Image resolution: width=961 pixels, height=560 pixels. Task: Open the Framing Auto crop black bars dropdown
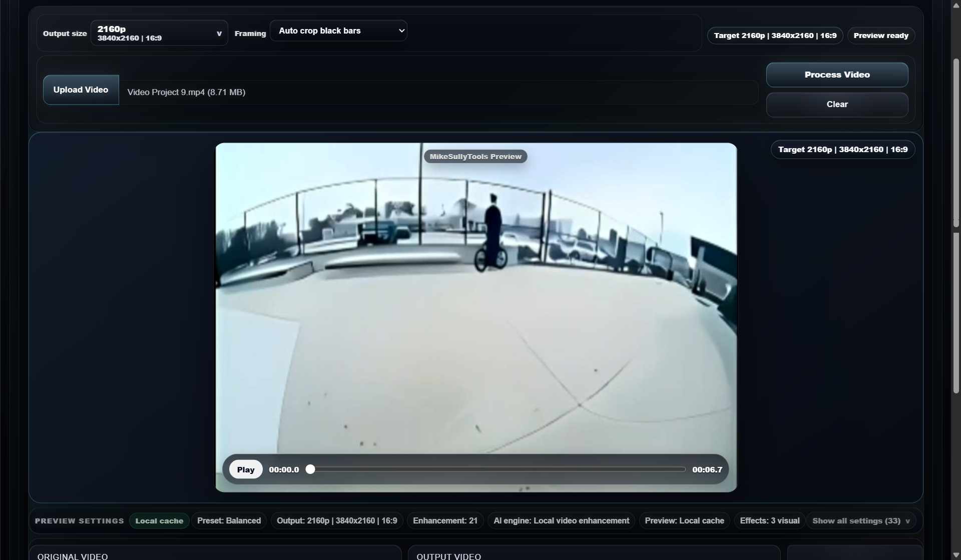pyautogui.click(x=338, y=31)
